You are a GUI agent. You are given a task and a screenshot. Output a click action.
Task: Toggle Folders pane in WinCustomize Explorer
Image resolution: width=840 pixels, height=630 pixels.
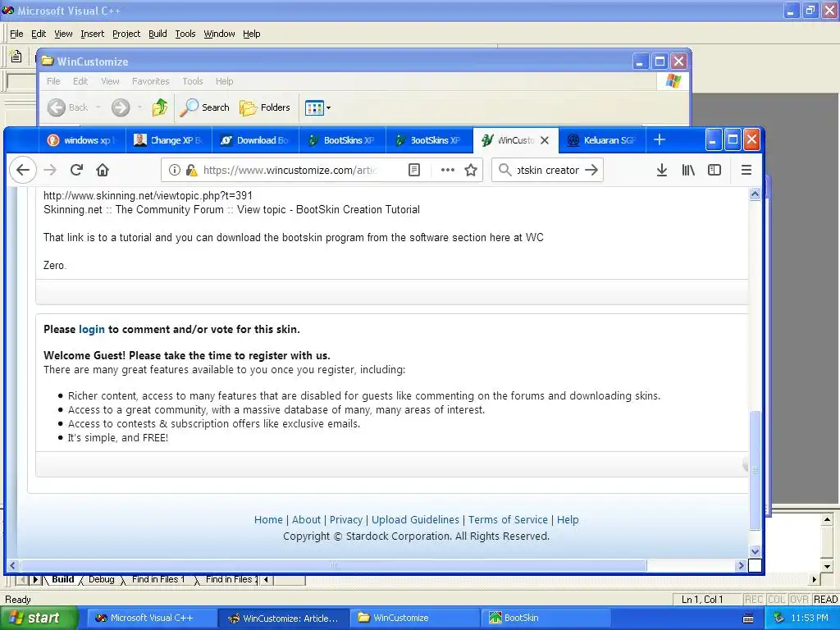tap(265, 107)
